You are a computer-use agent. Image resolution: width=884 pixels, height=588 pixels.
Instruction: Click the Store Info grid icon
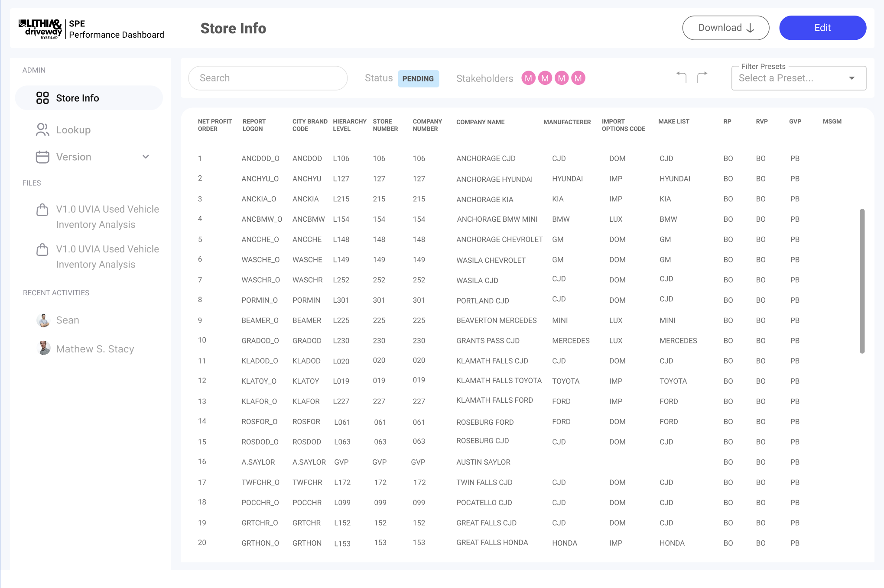tap(42, 98)
